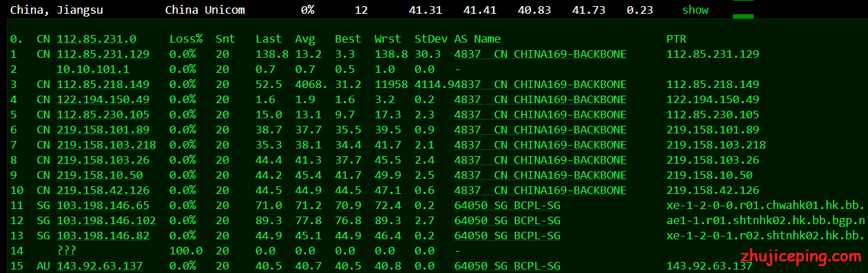The width and height of the screenshot is (868, 273).
Task: Select the 100.0 loss value in hop 14
Action: 186,251
